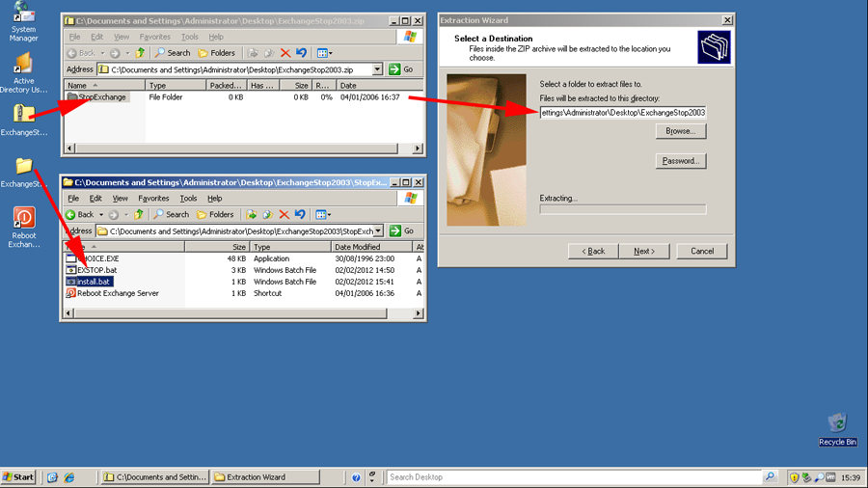Switch to C:\Documents and Settin... taskbar button
The height and width of the screenshot is (488, 868).
155,477
